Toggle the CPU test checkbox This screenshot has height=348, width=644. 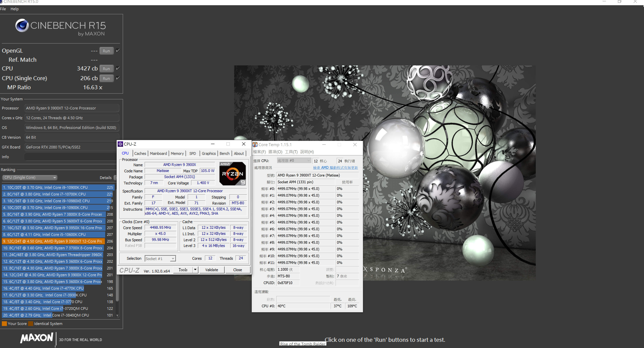click(x=118, y=68)
